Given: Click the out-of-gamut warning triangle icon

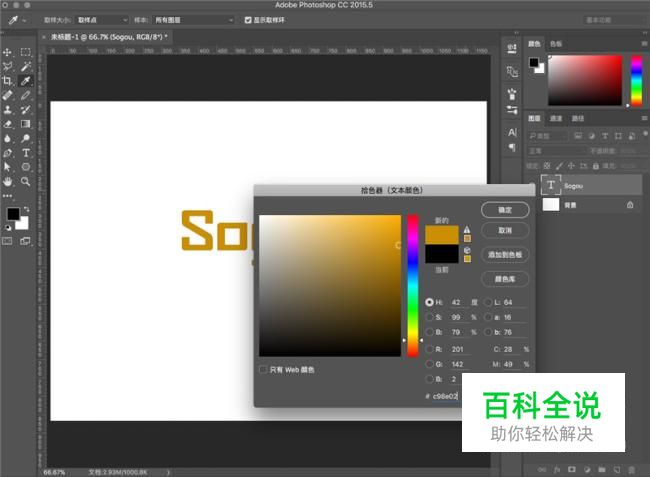Looking at the screenshot, I should [466, 229].
